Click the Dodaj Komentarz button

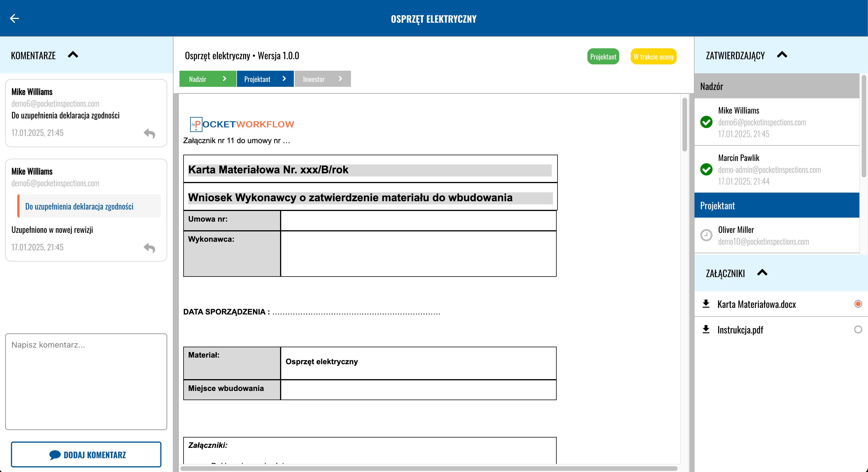coord(86,454)
